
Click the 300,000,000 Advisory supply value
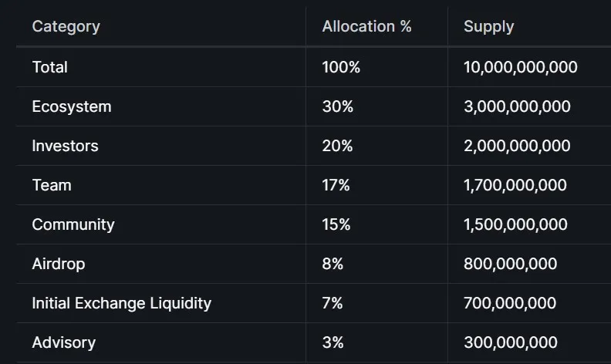click(510, 342)
